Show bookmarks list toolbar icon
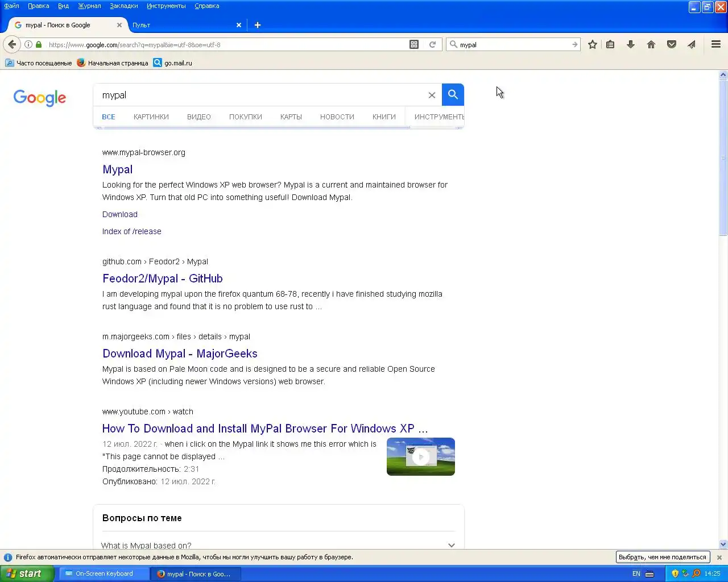 (610, 44)
